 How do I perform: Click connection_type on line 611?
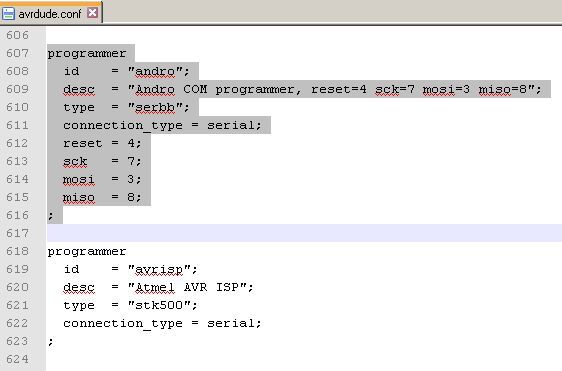coord(123,126)
